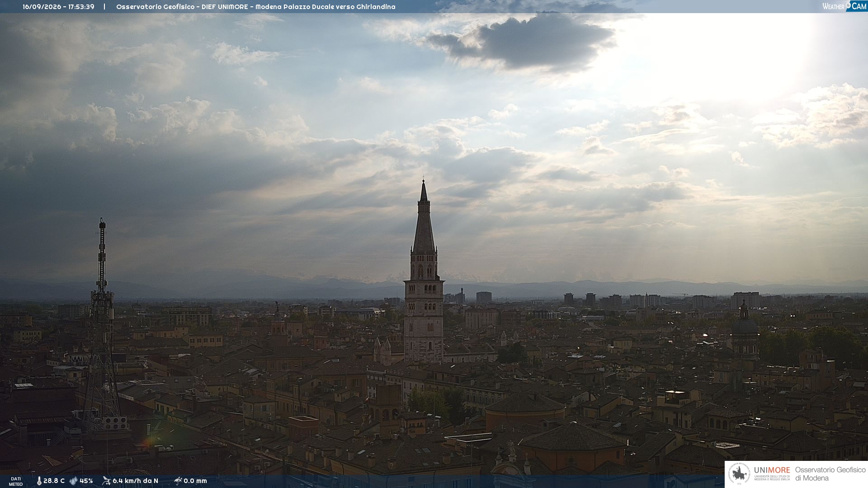The height and width of the screenshot is (488, 868).
Task: Click the rain umbrella precipitation icon
Action: (x=178, y=481)
